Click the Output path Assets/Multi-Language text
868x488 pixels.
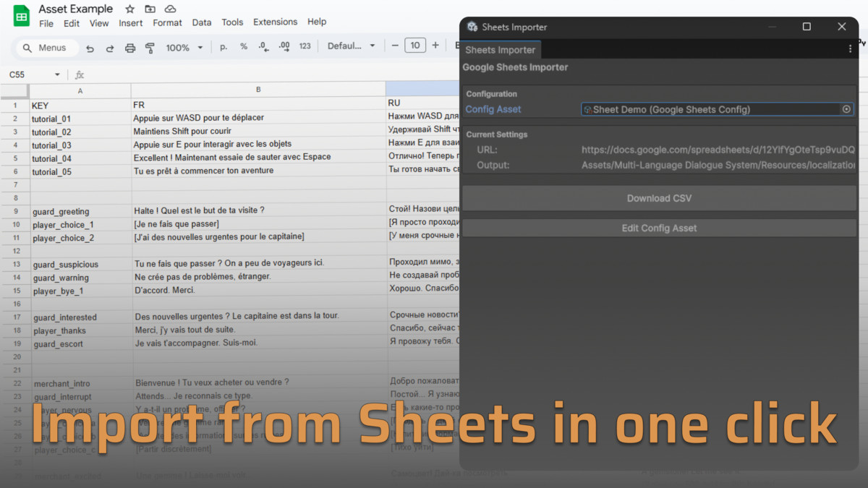(x=718, y=165)
